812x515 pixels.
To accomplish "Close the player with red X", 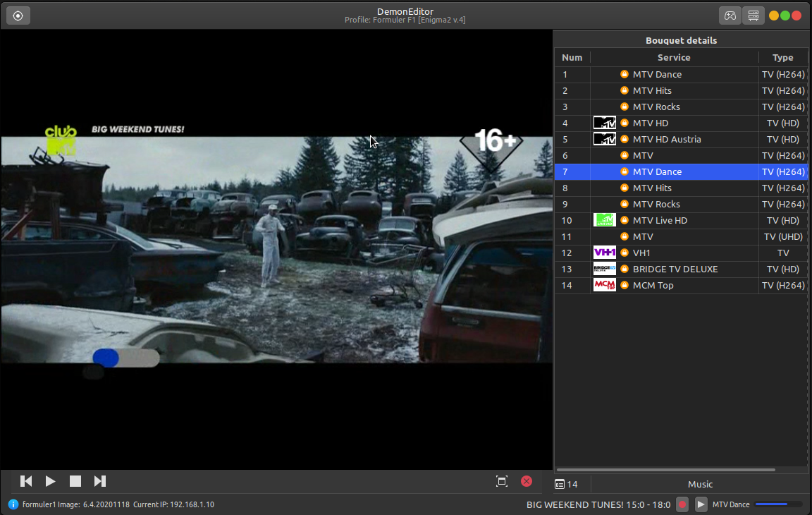I will click(x=527, y=481).
